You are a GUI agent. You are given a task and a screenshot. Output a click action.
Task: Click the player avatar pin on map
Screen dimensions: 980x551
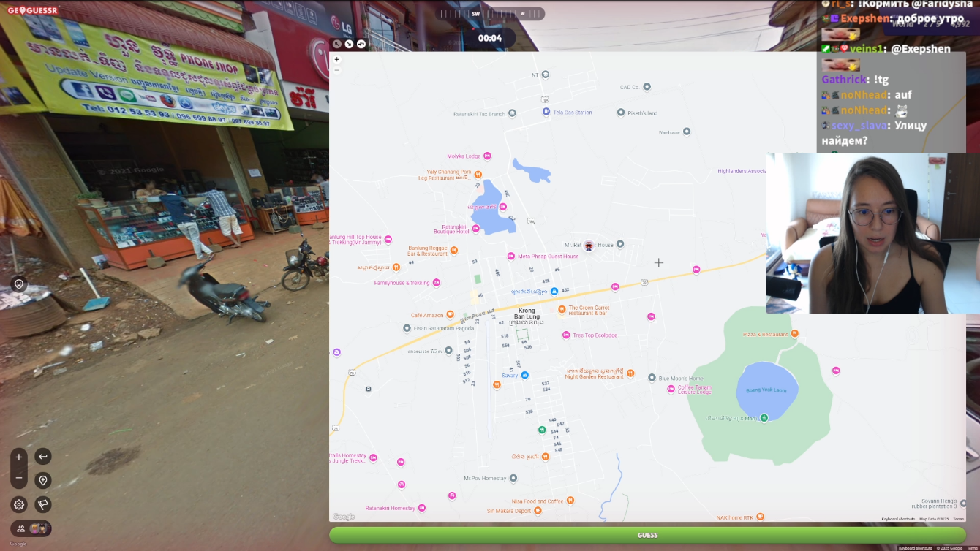(589, 245)
